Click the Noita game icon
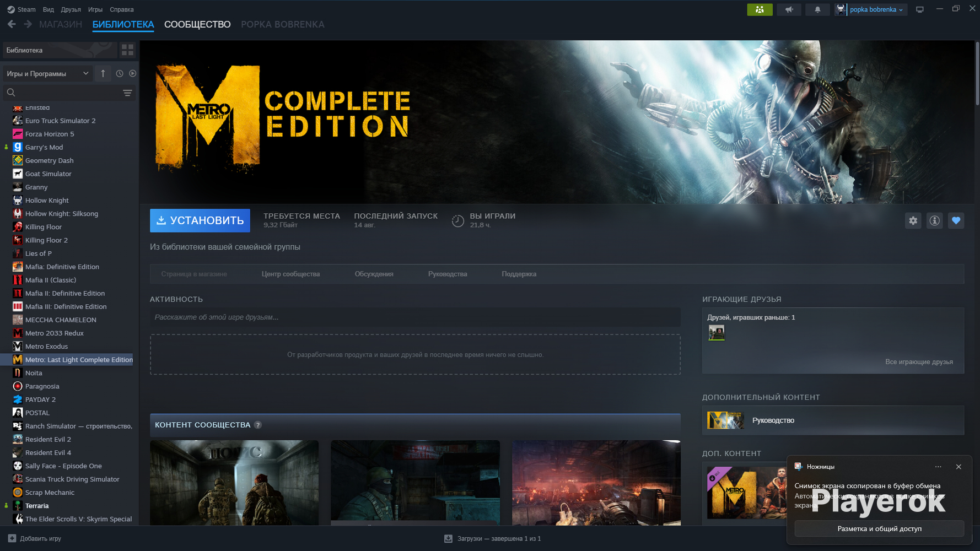 click(x=18, y=373)
